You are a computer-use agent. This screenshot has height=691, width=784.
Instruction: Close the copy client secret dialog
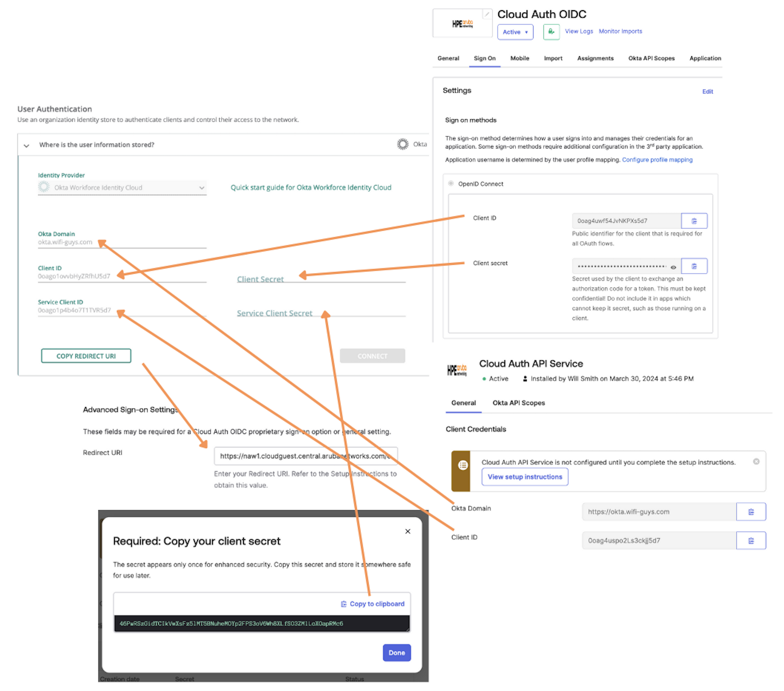[x=407, y=531]
